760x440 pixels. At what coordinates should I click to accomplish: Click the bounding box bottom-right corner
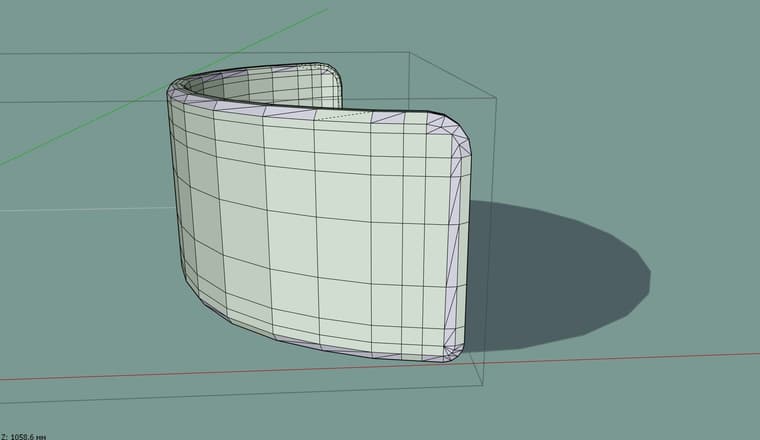tap(482, 386)
